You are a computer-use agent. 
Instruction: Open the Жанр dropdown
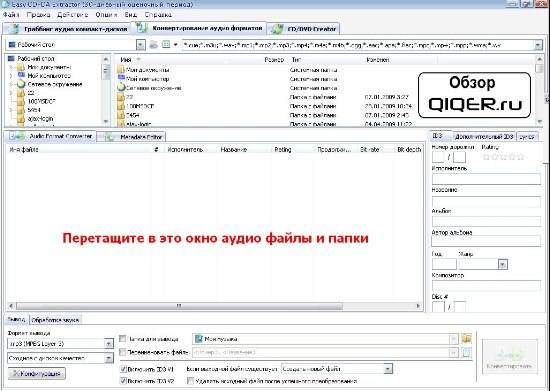pos(503,264)
